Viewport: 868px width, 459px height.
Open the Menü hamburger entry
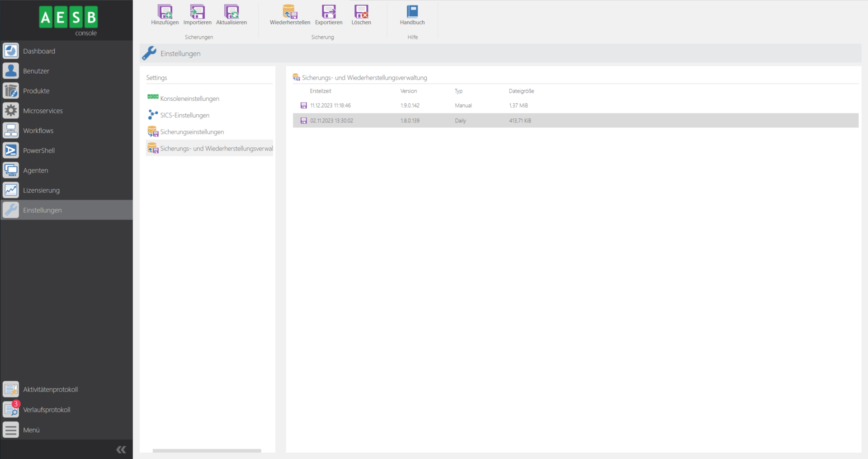(x=31, y=430)
